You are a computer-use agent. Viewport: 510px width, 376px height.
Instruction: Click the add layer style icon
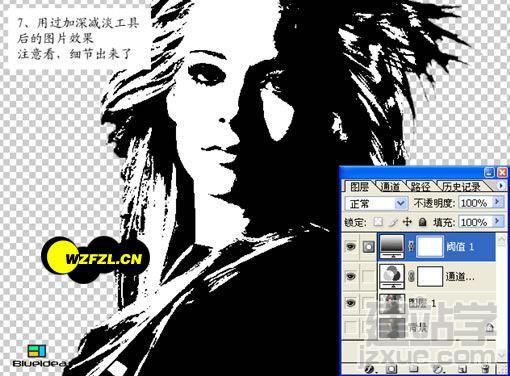(x=369, y=369)
